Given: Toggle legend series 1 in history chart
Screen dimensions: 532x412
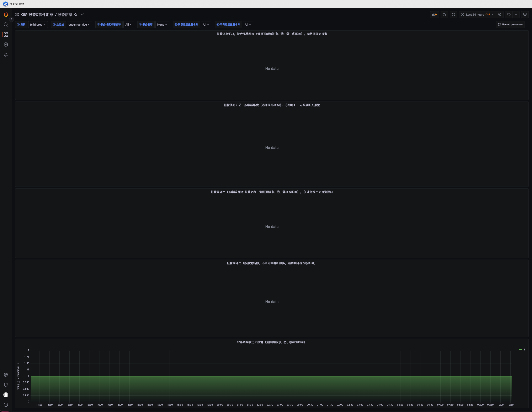Looking at the screenshot, I should pyautogui.click(x=522, y=350).
